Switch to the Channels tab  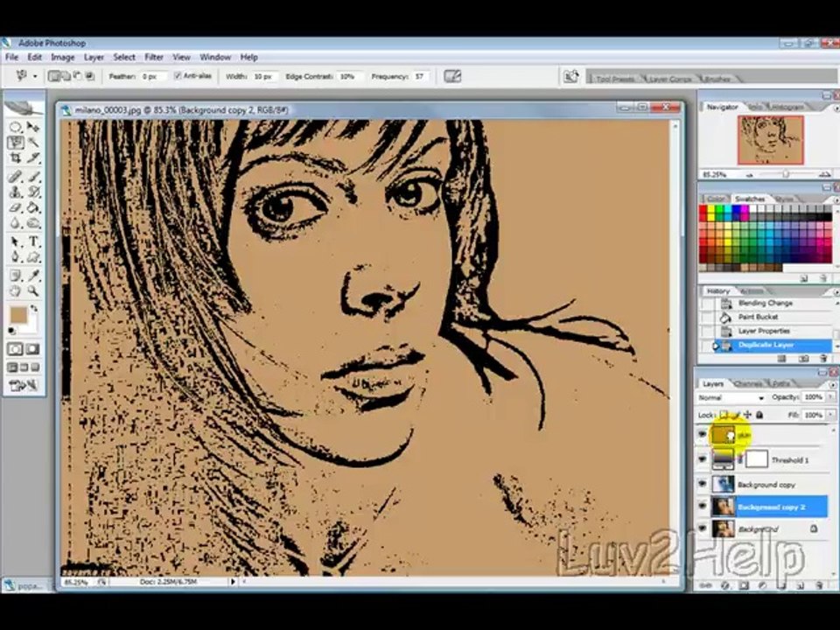(x=748, y=384)
